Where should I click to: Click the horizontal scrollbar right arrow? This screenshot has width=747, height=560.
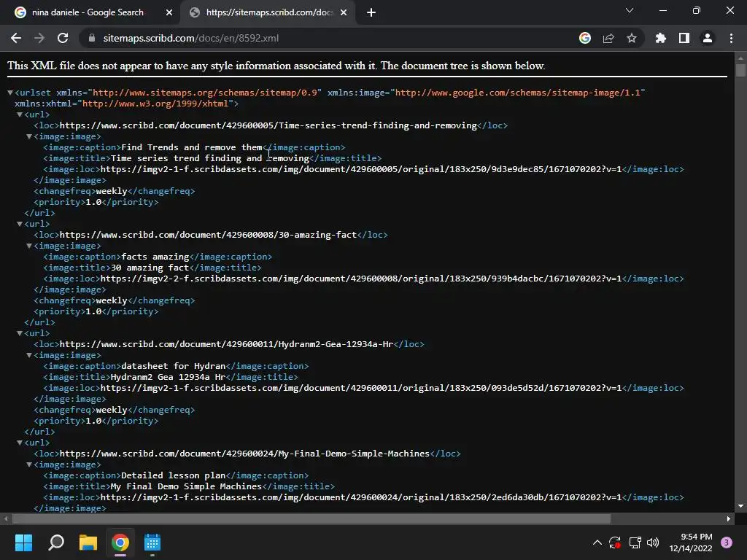tap(729, 518)
